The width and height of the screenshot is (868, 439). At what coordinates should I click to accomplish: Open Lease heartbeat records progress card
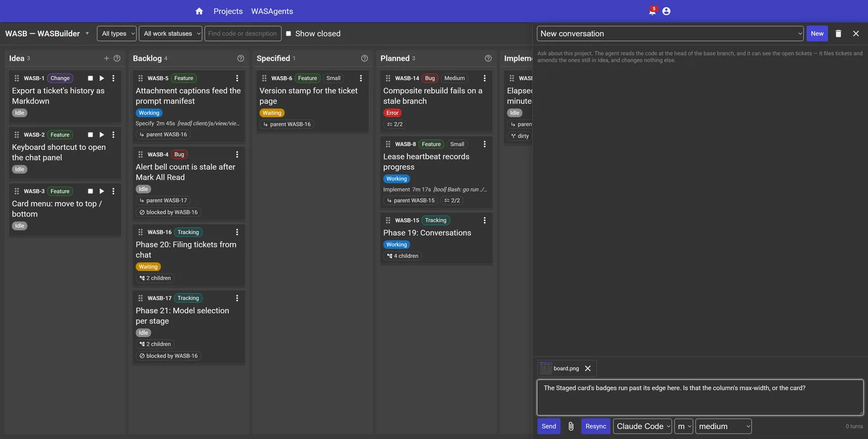coord(426,162)
